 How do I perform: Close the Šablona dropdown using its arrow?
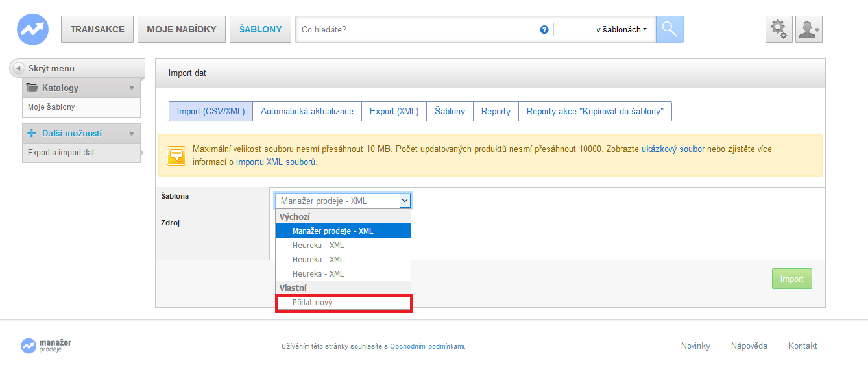pyautogui.click(x=405, y=201)
